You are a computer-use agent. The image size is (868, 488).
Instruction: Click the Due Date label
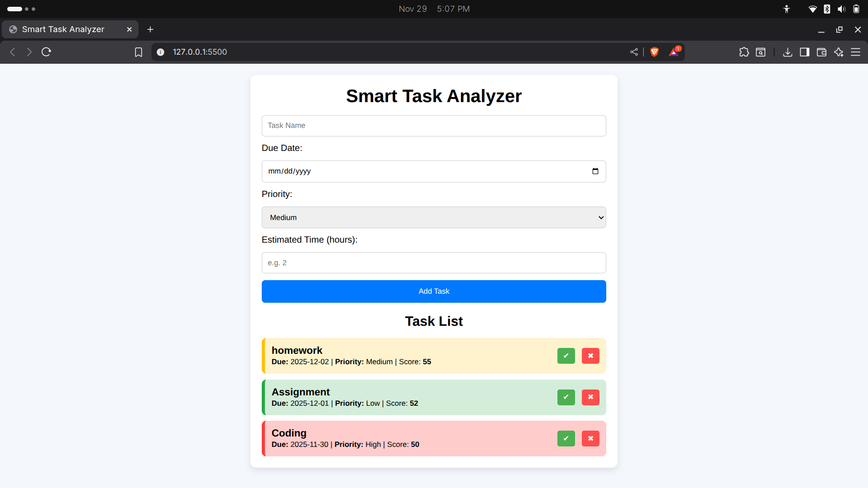282,148
